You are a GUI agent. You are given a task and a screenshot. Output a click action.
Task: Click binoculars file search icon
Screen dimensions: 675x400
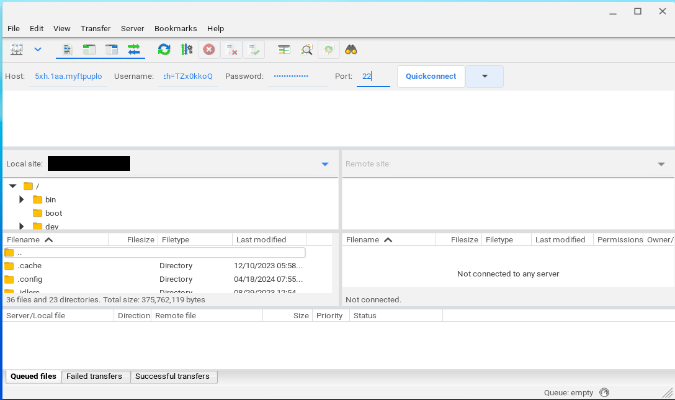pos(351,50)
